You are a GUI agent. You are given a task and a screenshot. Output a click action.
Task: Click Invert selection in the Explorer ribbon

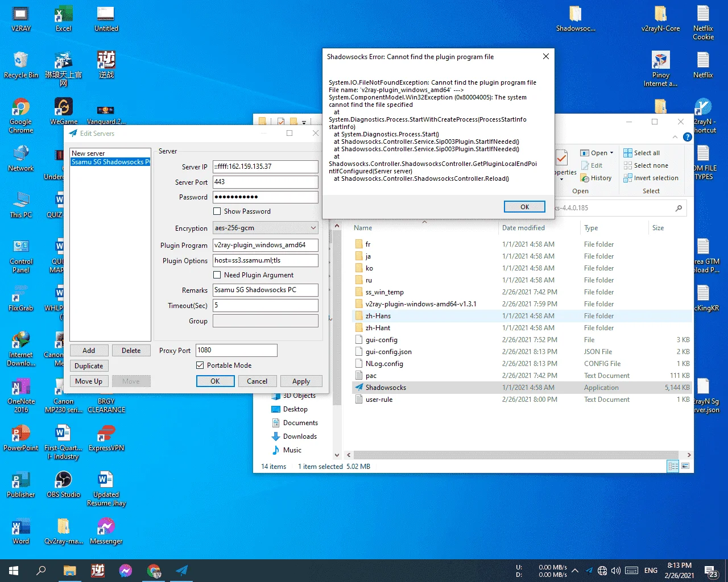click(651, 178)
